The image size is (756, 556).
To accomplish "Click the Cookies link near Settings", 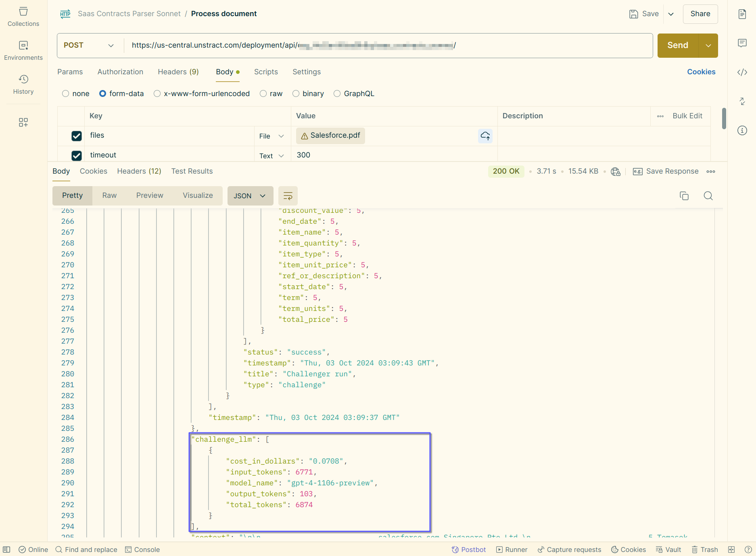I will (701, 72).
